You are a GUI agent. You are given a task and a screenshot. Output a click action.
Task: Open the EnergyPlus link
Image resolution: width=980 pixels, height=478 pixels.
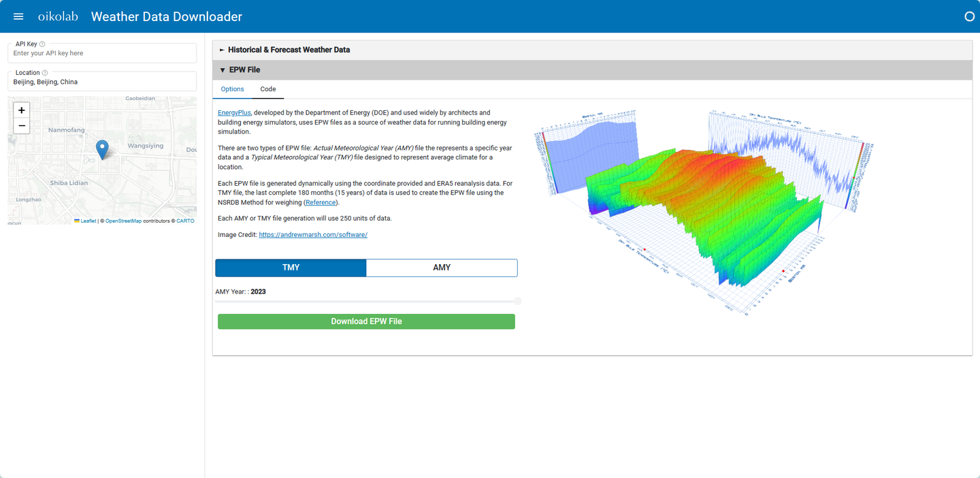pos(235,112)
